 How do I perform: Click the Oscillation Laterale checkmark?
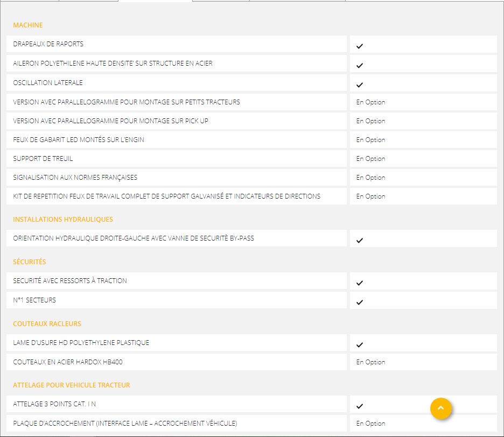pyautogui.click(x=360, y=85)
